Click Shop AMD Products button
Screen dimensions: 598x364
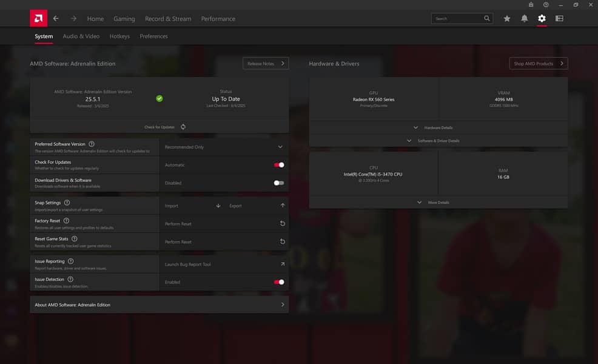pos(538,63)
